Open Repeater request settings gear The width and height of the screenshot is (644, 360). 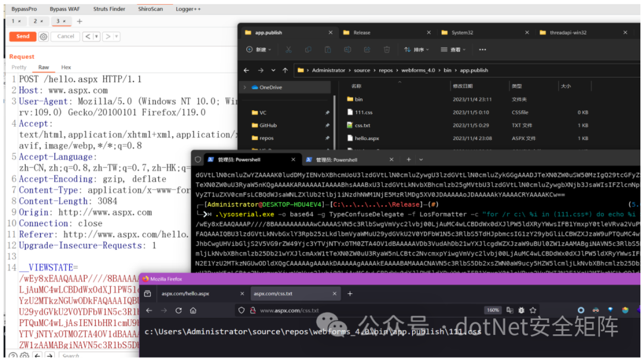(x=44, y=36)
